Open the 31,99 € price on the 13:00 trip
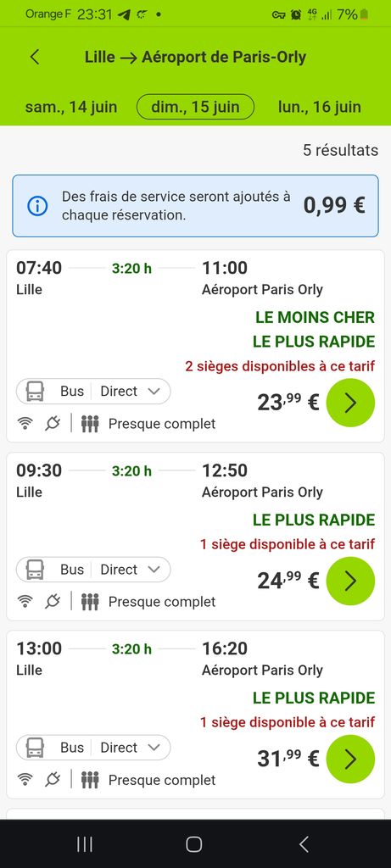This screenshot has height=868, width=391. pyautogui.click(x=288, y=759)
